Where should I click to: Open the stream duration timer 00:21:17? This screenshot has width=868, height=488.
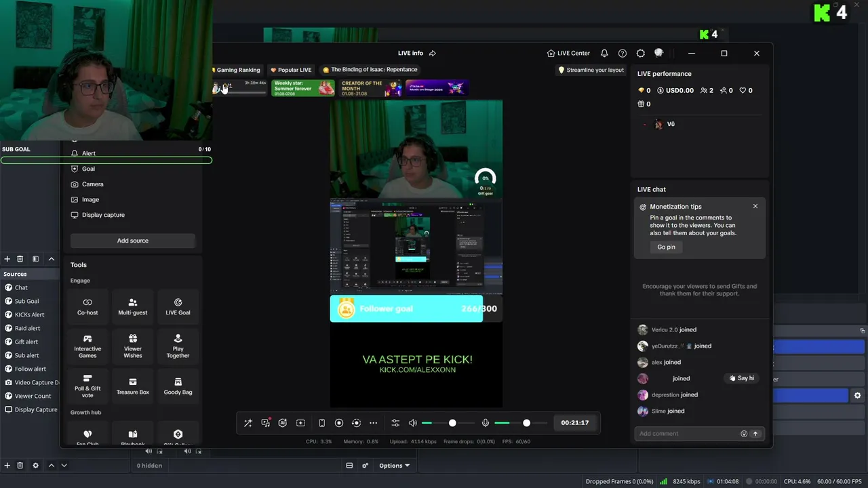coord(575,423)
